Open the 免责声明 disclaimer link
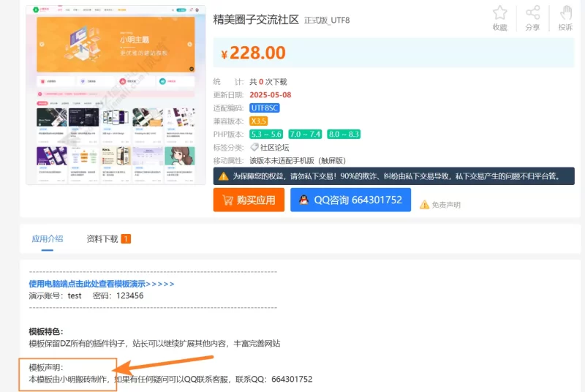Screen dimensions: 585x392 pyautogui.click(x=446, y=205)
